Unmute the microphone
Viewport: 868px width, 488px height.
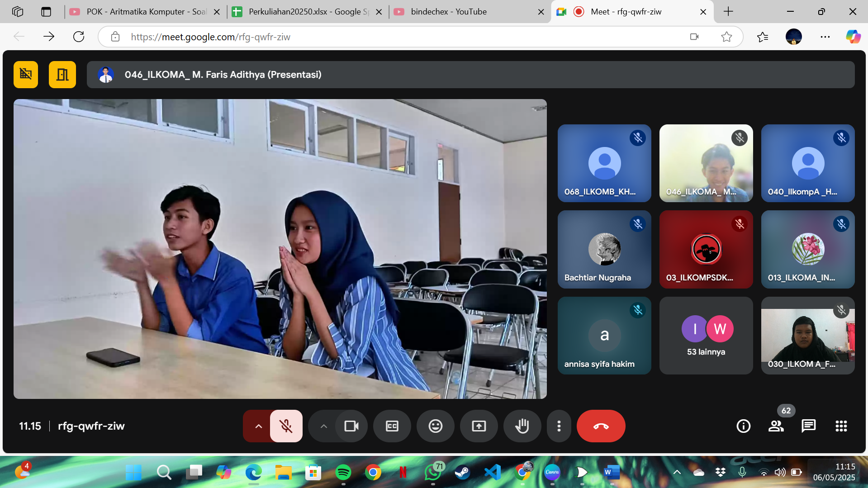pos(286,426)
